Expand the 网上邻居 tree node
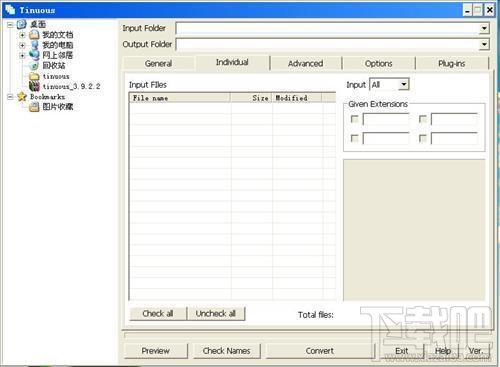500x367 pixels. [x=22, y=55]
